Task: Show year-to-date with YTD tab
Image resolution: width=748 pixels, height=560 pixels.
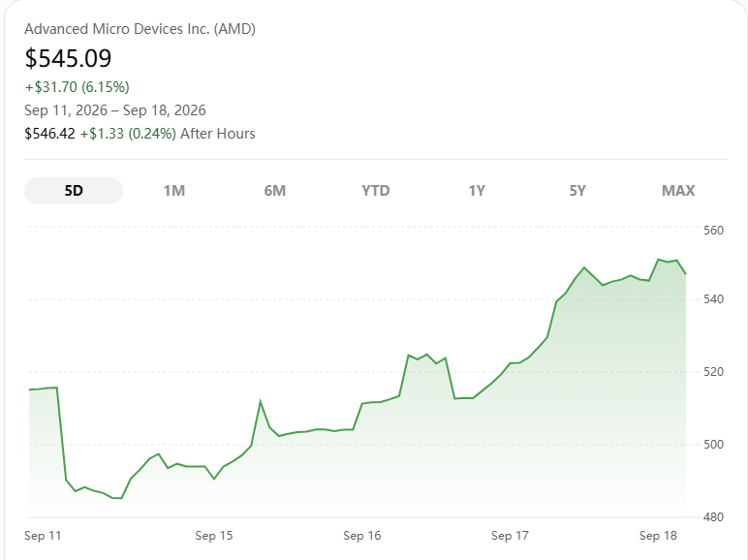Action: (375, 191)
